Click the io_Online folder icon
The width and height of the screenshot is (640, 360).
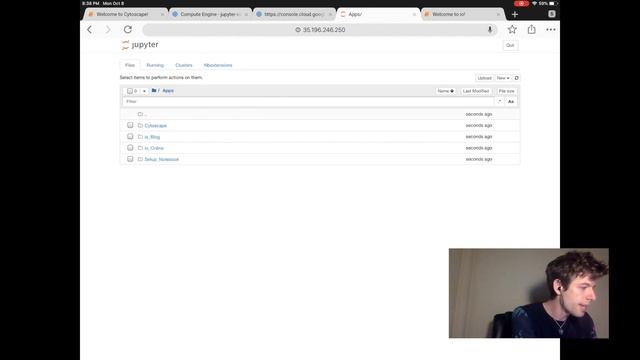click(140, 148)
